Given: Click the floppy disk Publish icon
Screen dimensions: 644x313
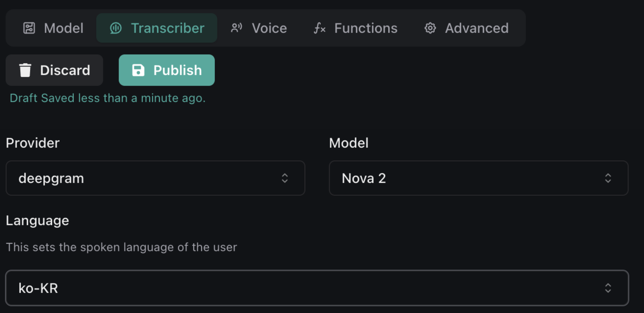Looking at the screenshot, I should 138,70.
